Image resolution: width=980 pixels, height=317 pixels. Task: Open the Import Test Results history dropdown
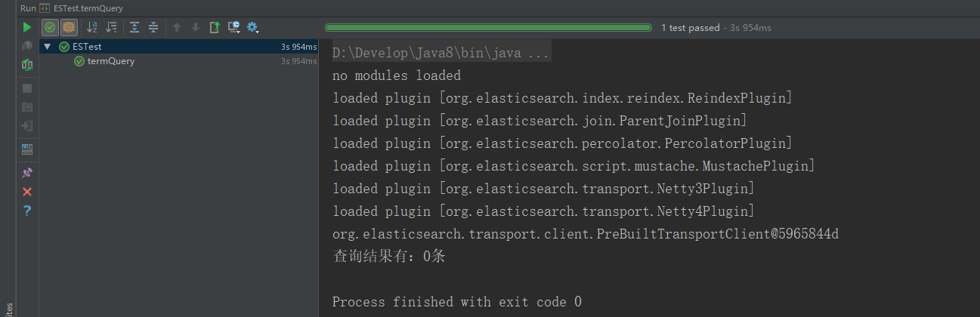(234, 28)
